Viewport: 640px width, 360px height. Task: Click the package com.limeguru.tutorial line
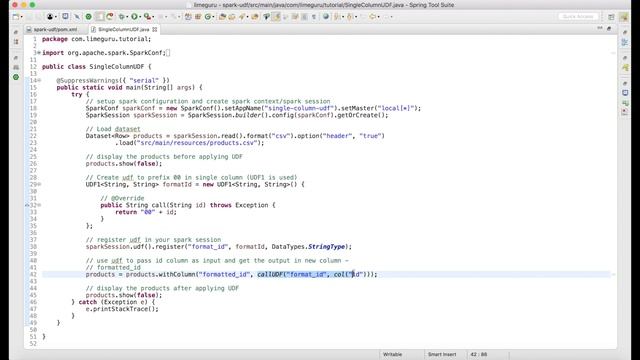(96, 39)
